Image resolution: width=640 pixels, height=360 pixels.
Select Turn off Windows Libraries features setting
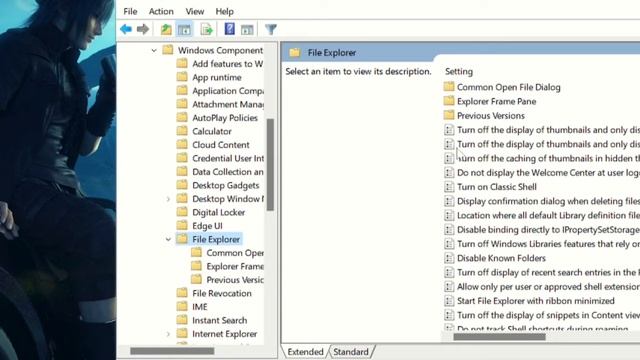point(542,244)
